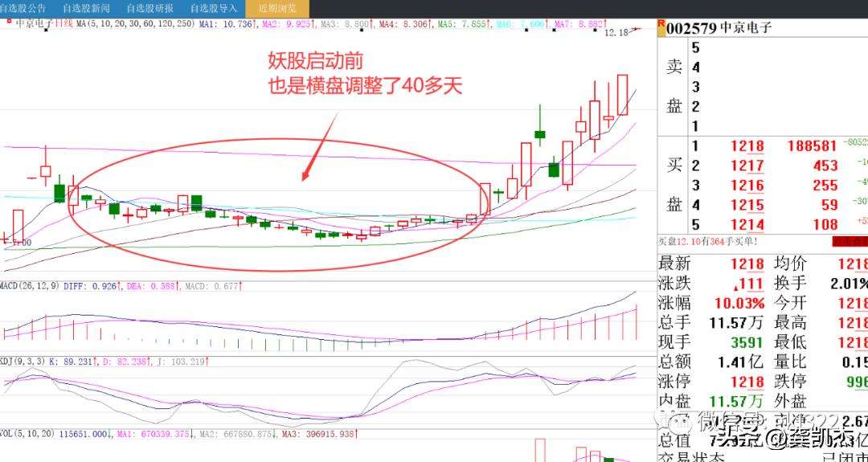
Task: Click the MA2: 9.925 value
Action: click(x=288, y=24)
